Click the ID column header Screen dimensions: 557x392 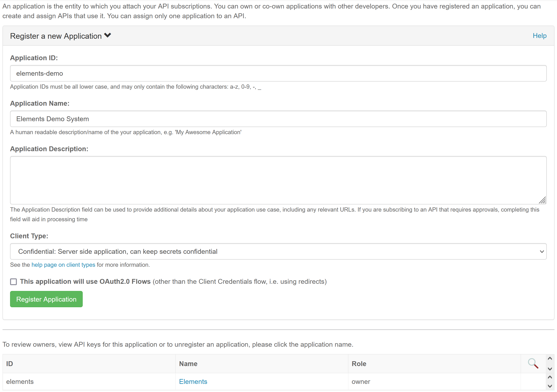tap(10, 364)
